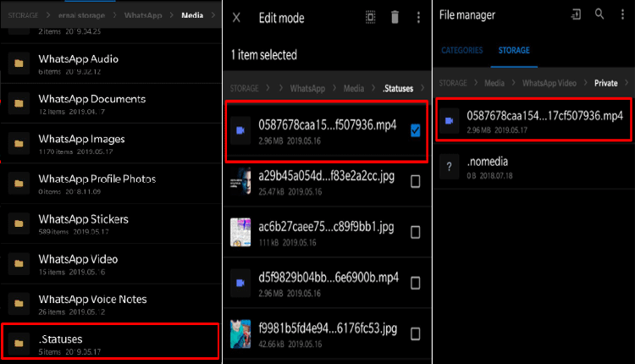Click the .Statuses folder icon
635x364 pixels.
(19, 344)
